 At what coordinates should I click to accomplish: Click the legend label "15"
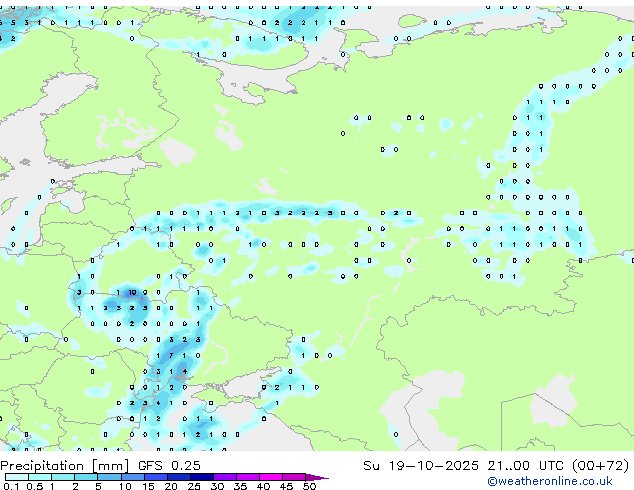tap(148, 486)
